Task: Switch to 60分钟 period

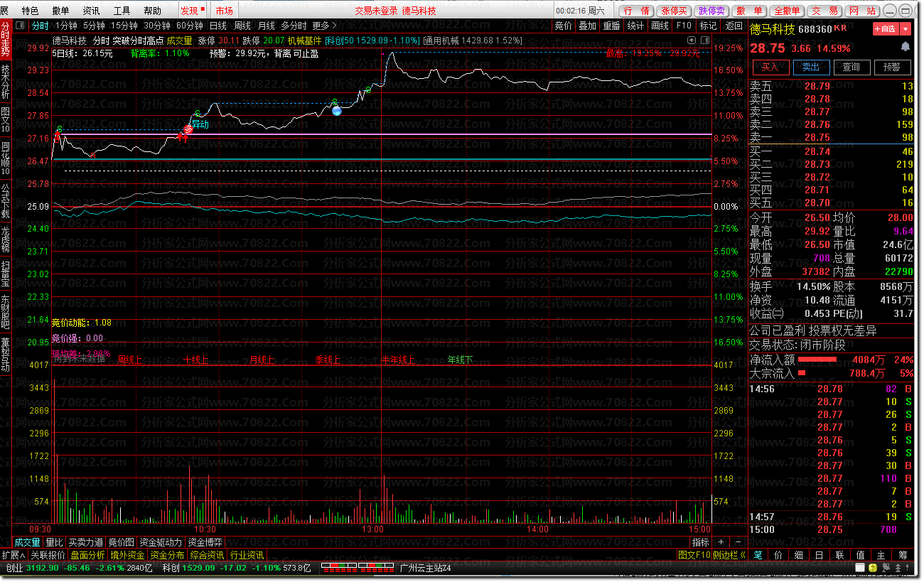Action: (190, 26)
